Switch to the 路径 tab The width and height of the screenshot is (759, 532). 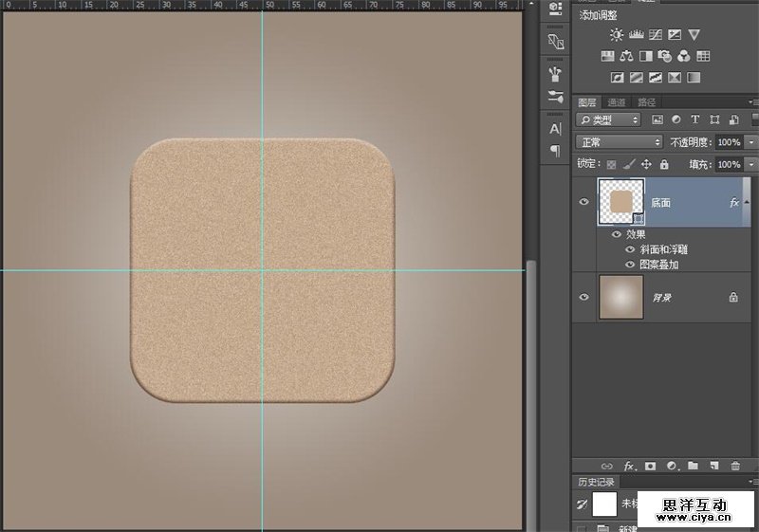coord(646,102)
